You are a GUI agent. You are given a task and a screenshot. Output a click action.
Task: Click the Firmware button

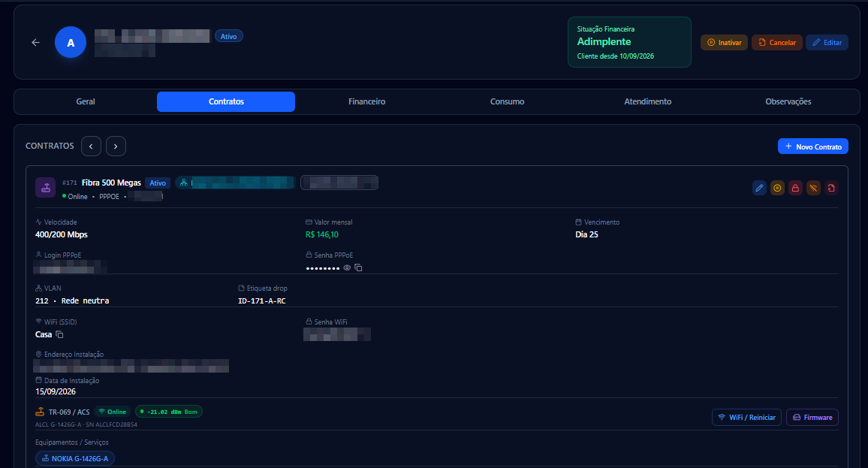pos(812,417)
